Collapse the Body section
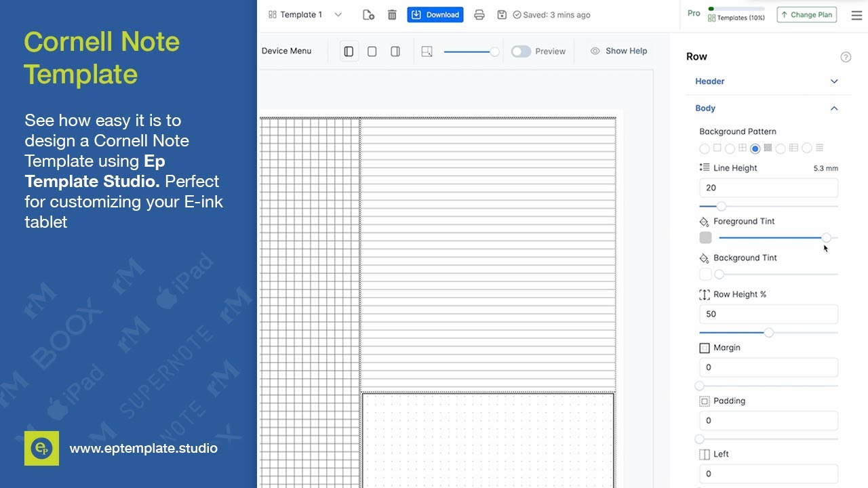The image size is (868, 488). click(x=768, y=108)
